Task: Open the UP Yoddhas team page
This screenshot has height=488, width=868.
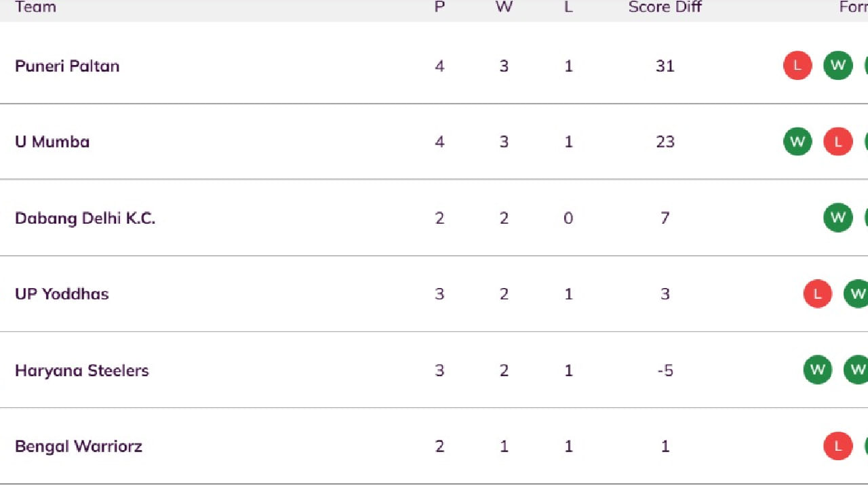Action: point(62,294)
